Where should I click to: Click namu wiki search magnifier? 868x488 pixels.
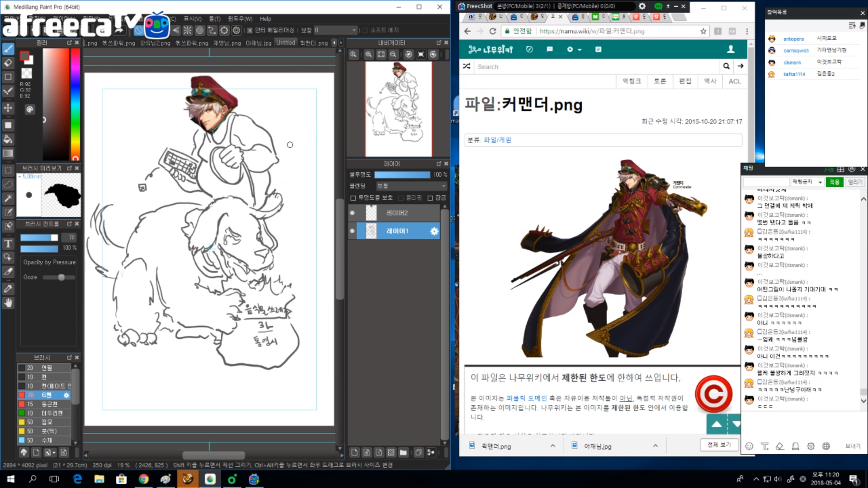click(726, 66)
